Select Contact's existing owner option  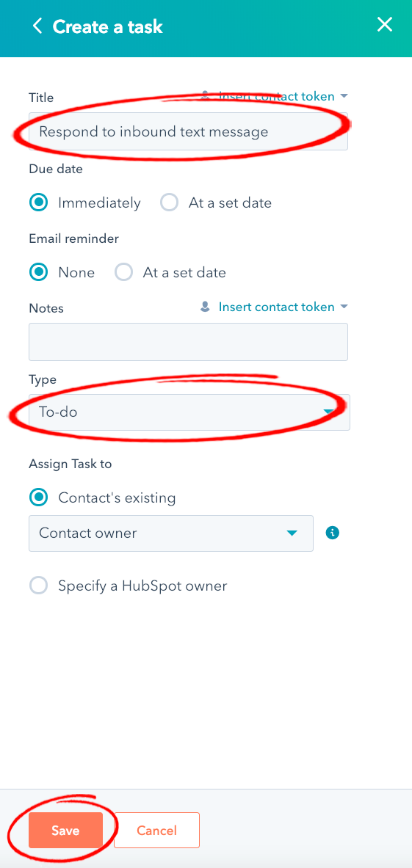coord(38,497)
